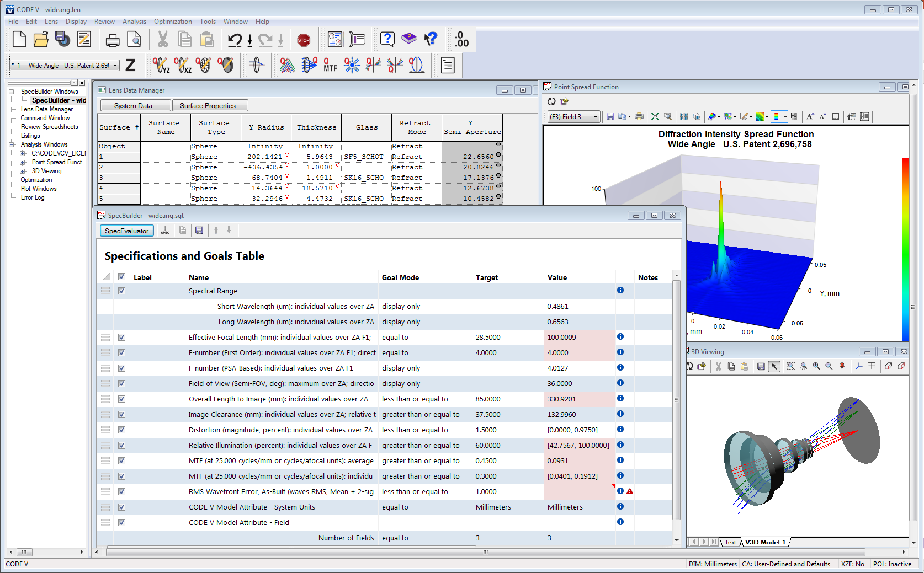Viewport: 924px width, 573px height.
Task: Open the Wide Angle zoom position dropdown
Action: (x=115, y=66)
